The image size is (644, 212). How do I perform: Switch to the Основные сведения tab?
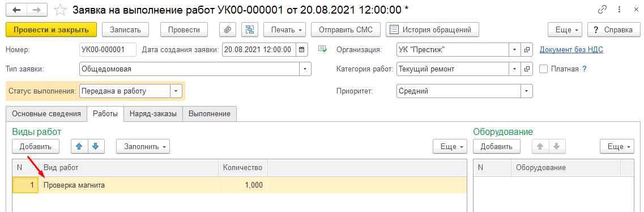coord(46,114)
